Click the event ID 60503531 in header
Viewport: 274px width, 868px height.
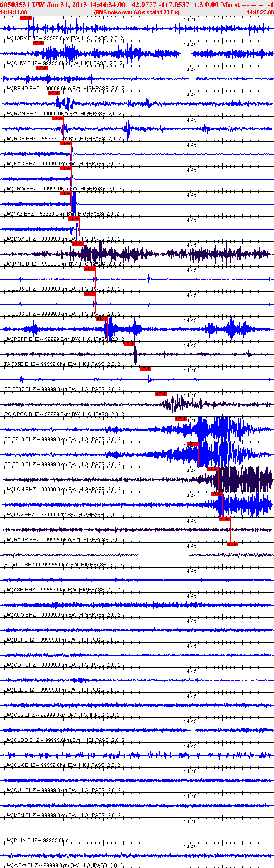(14, 5)
